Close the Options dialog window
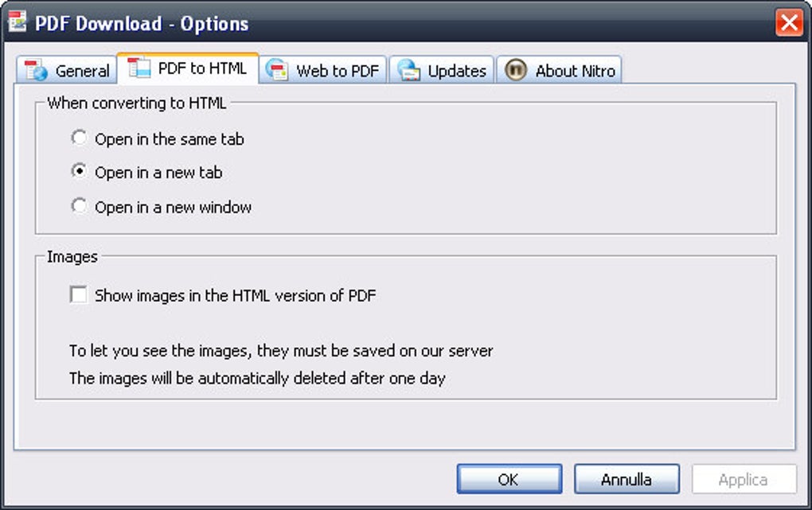 [789, 23]
